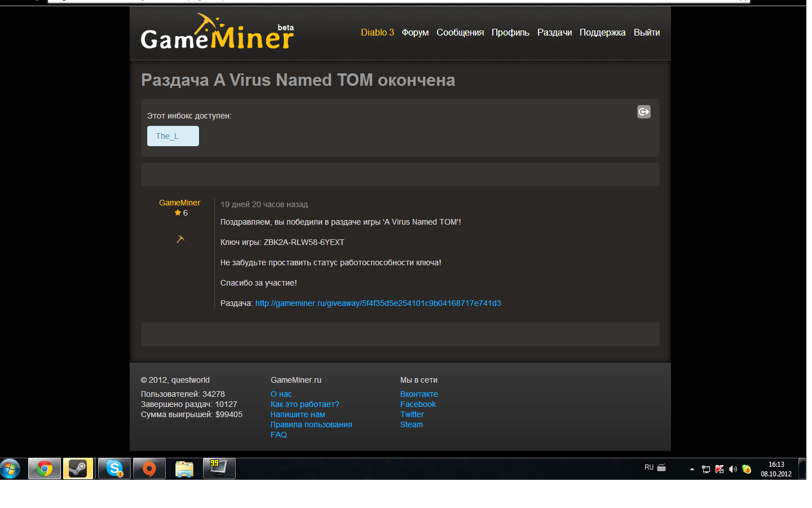Open Напишите нам link

click(x=298, y=414)
